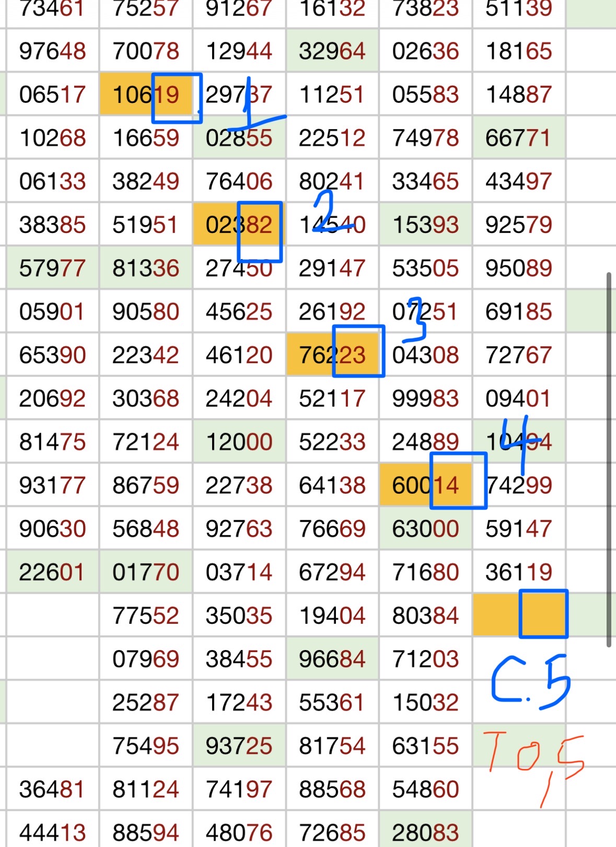Select the orange cell containing 10619
Screen dimensions: 616x847
pos(146,94)
